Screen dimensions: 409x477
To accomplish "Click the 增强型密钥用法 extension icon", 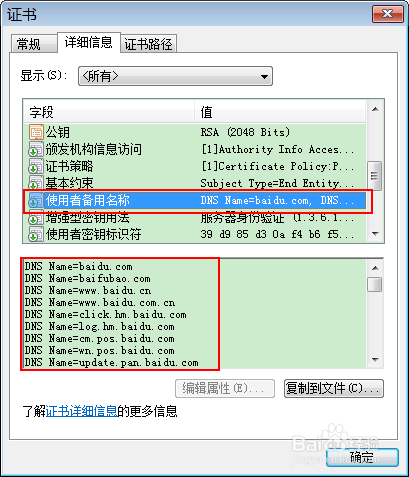I will point(36,218).
